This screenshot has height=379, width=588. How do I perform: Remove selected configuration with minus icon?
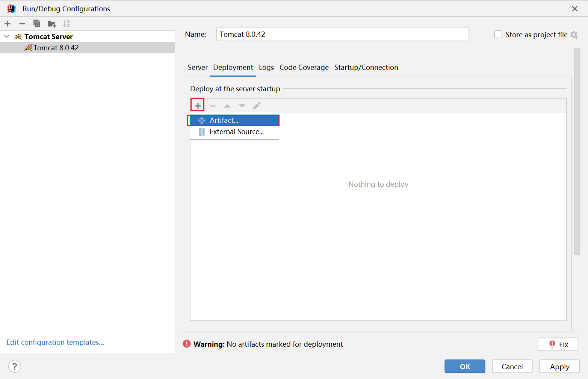[22, 24]
